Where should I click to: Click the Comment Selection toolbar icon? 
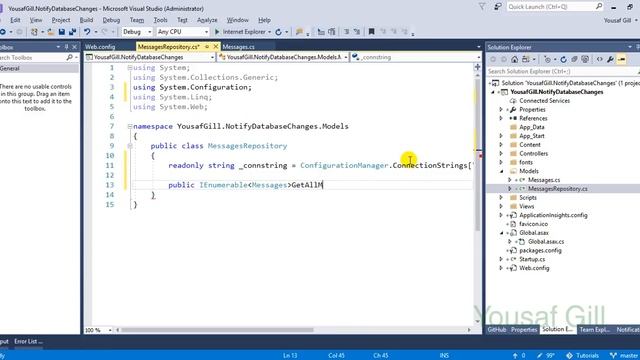click(x=347, y=31)
